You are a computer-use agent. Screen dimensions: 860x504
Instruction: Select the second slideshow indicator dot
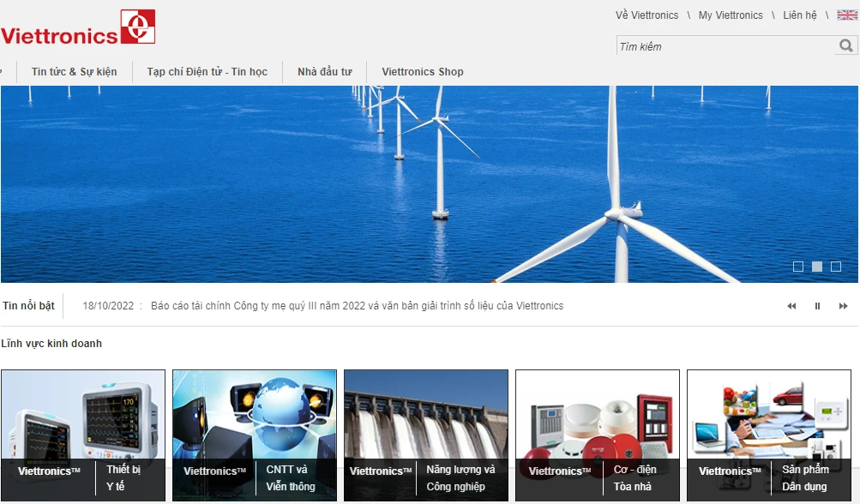click(x=815, y=267)
